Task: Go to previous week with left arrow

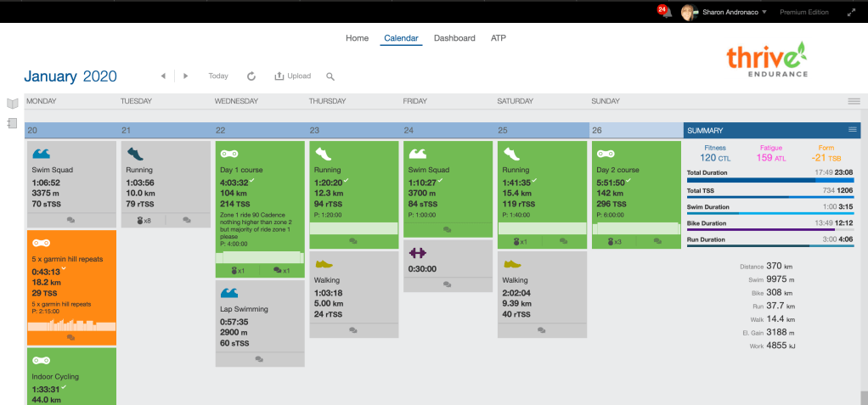Action: [x=163, y=76]
